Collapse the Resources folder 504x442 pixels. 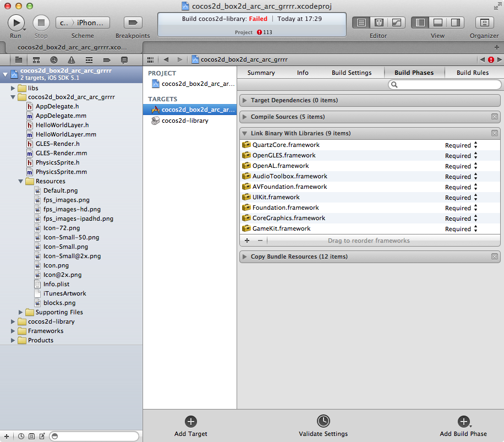click(20, 181)
